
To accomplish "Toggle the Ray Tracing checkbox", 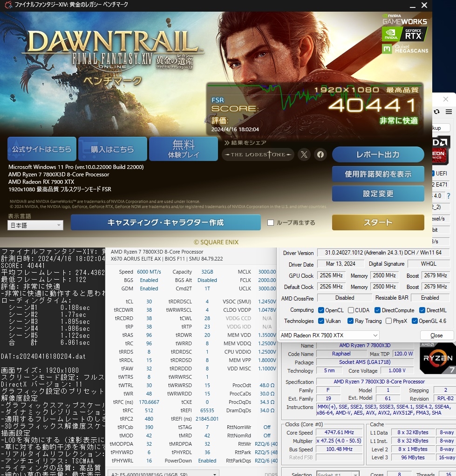I will [350, 321].
